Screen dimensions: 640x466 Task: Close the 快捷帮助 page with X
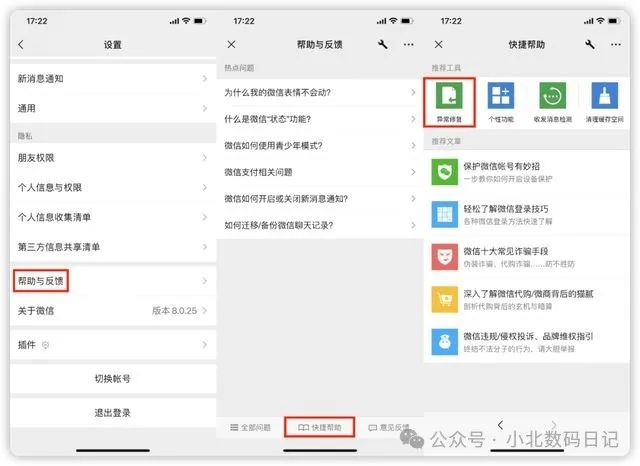tap(439, 44)
